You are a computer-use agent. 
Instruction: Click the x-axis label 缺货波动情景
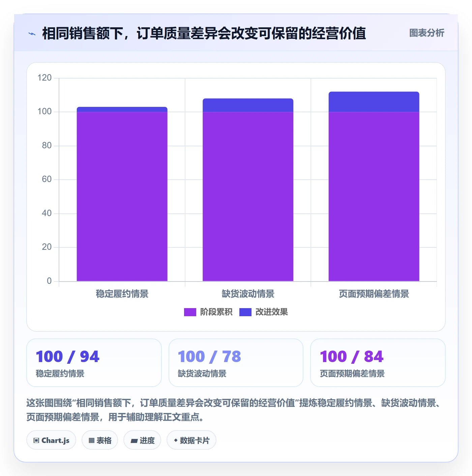pos(248,294)
